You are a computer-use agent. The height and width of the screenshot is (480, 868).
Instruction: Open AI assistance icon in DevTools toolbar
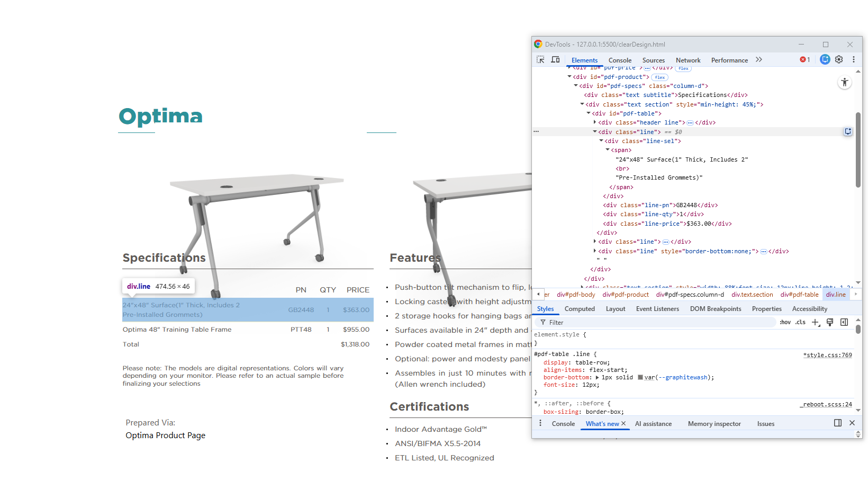point(825,60)
